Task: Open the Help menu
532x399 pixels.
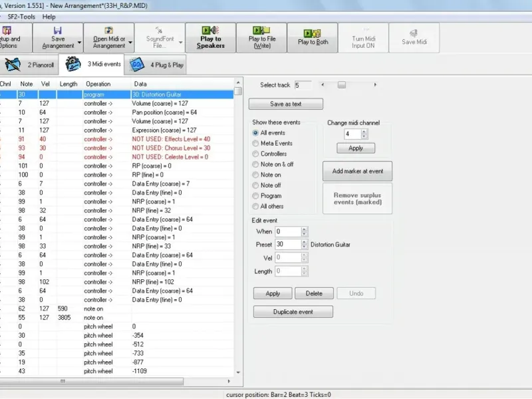Action: point(49,17)
